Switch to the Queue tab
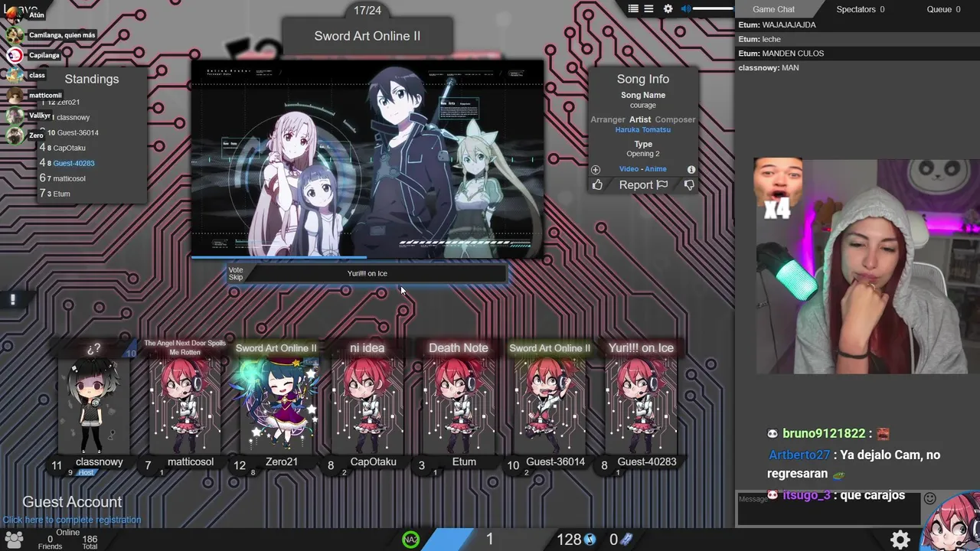Screen dimensions: 980x551 point(943,9)
